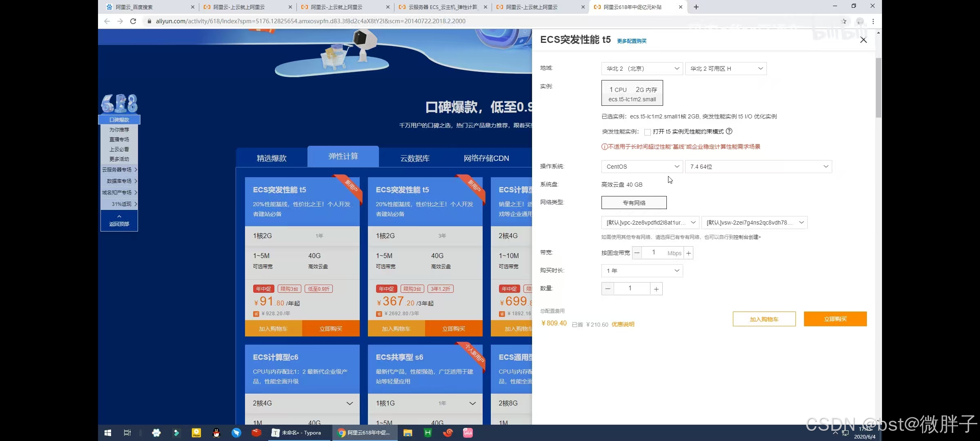Open the 7.4 64位 OS version dropdown
The image size is (980, 441).
coord(758,166)
